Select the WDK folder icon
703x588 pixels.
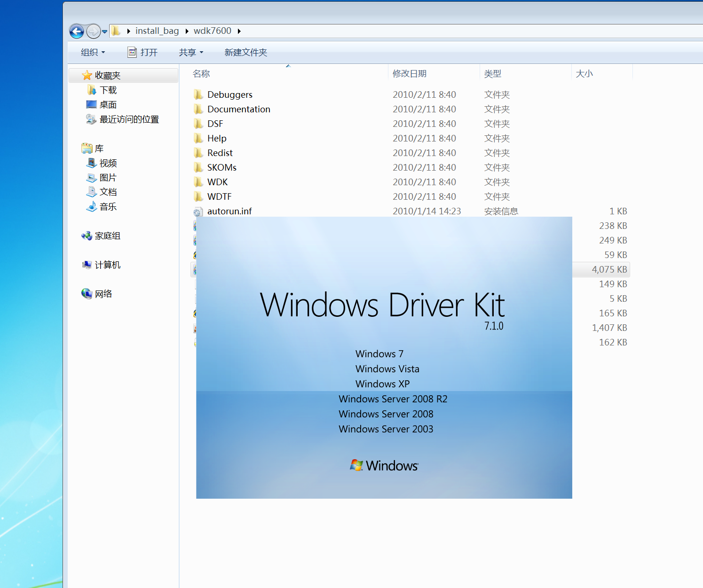pos(198,182)
